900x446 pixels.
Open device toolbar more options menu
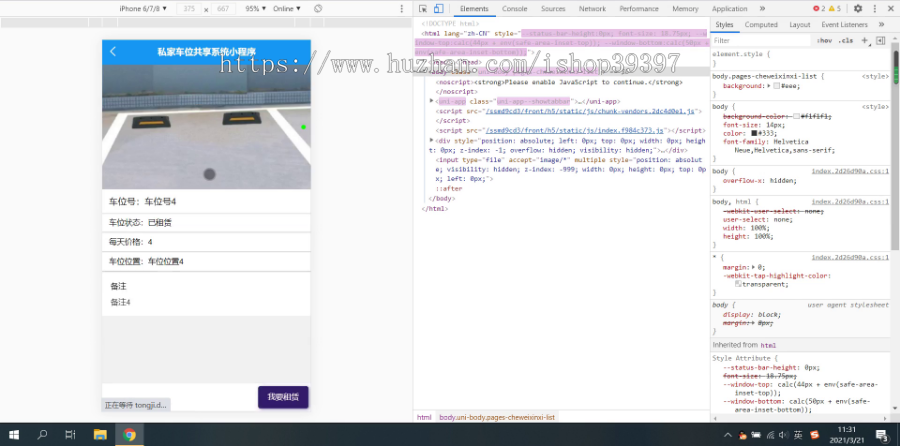pos(401,9)
